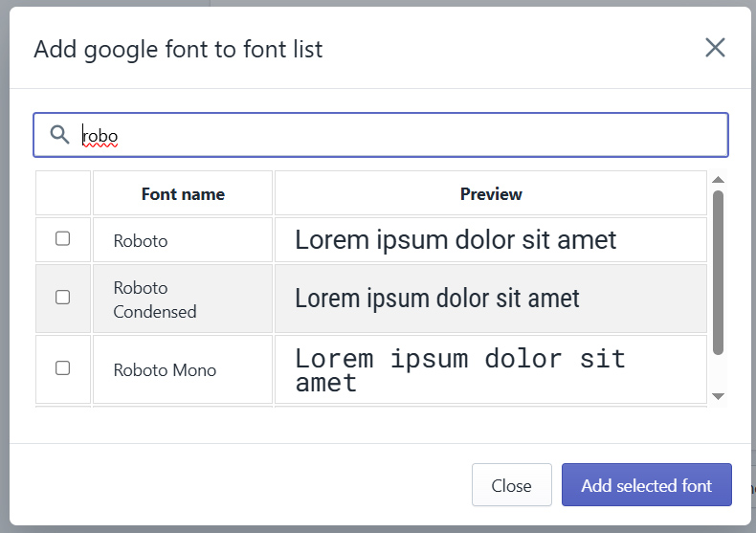Image resolution: width=756 pixels, height=533 pixels.
Task: Click the Roboto Condensed preview text
Action: (437, 299)
